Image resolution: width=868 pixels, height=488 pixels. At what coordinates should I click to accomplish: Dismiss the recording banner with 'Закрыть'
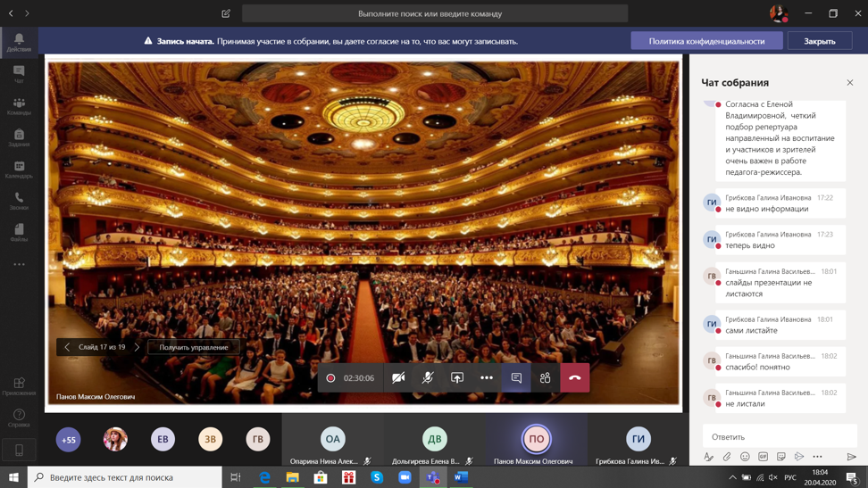[x=819, y=41]
